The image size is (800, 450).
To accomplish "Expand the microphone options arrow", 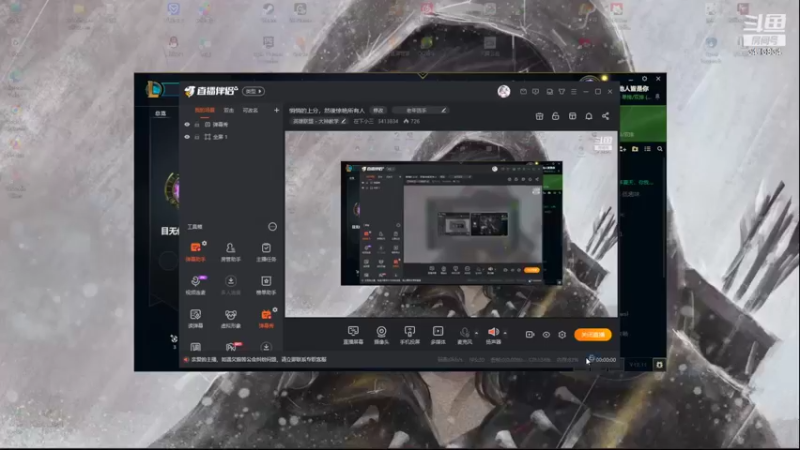I will (x=477, y=333).
